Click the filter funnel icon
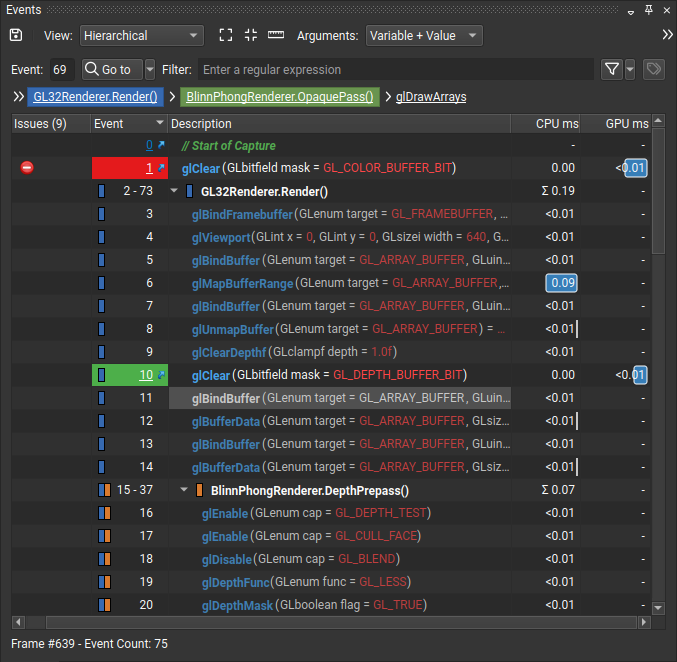Screen dimensions: 677x662 611,69
